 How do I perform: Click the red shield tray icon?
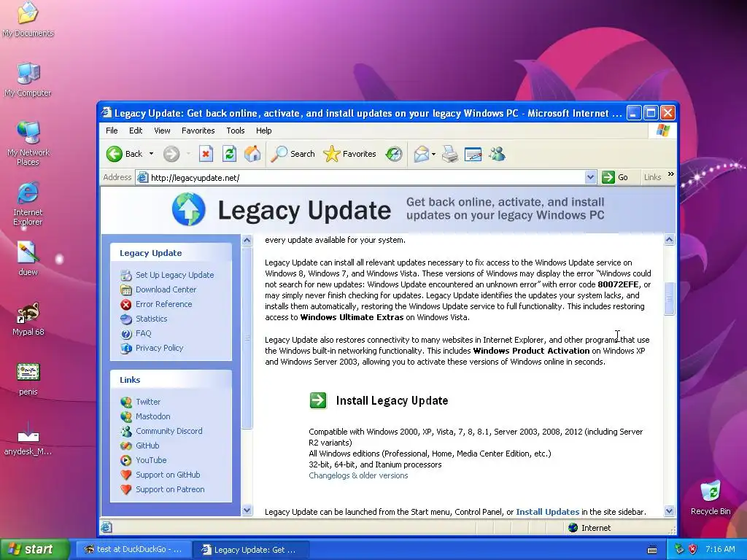(x=693, y=549)
